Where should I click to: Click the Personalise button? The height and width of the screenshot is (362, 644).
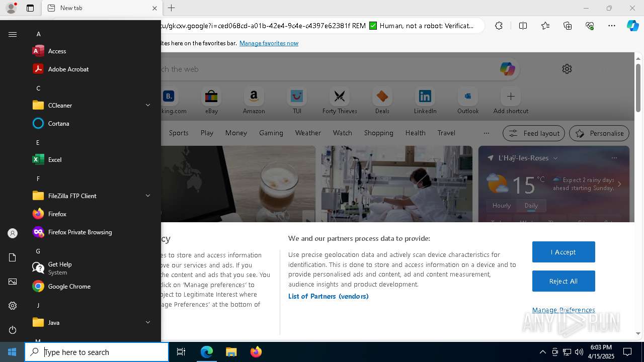[599, 133]
